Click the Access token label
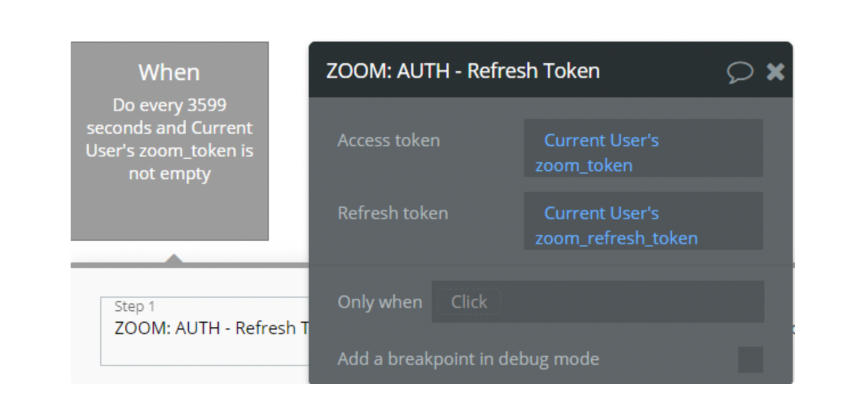868x403 pixels. coord(388,140)
